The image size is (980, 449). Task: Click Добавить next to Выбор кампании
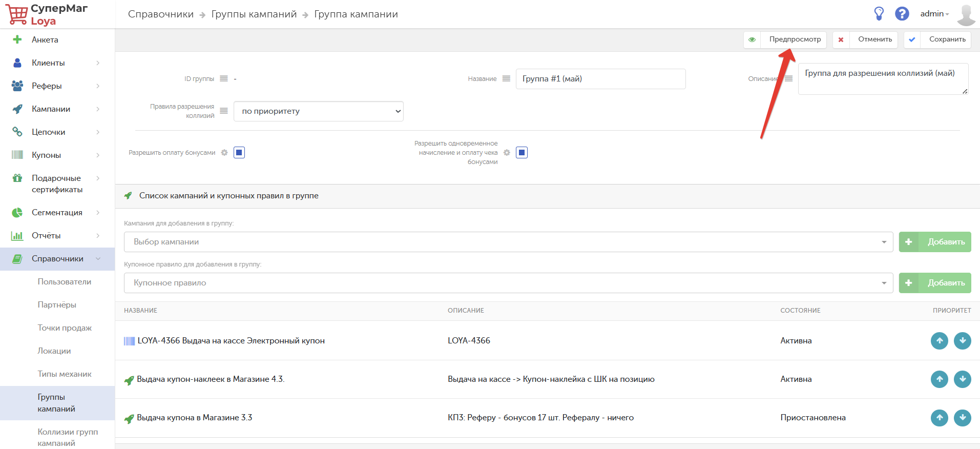pos(935,242)
